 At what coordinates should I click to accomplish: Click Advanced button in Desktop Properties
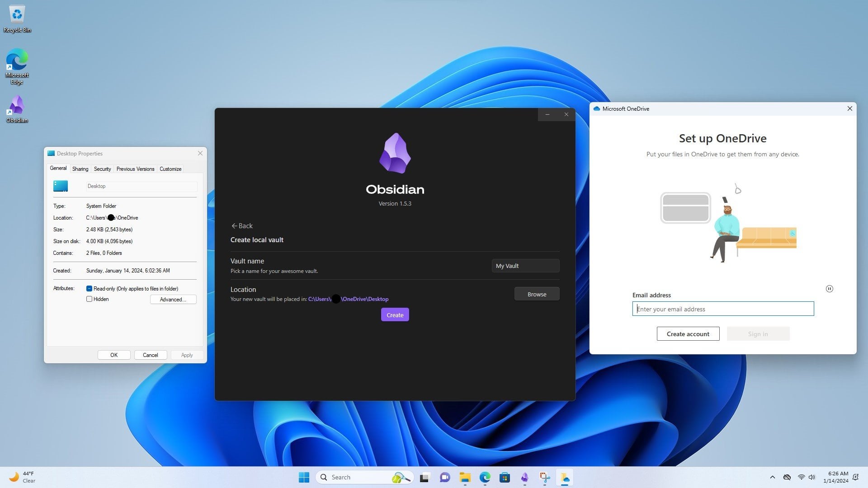173,299
